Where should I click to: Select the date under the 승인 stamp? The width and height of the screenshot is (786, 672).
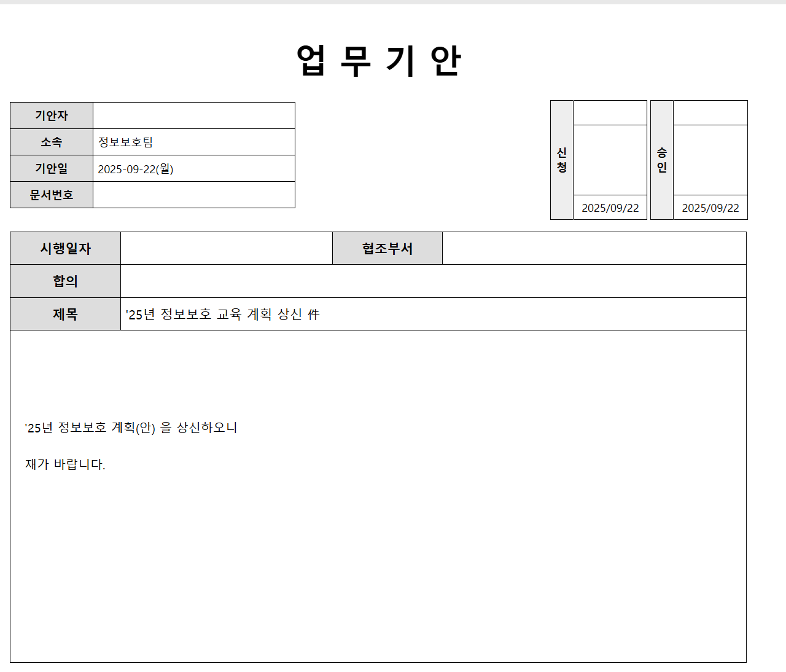[x=710, y=208]
